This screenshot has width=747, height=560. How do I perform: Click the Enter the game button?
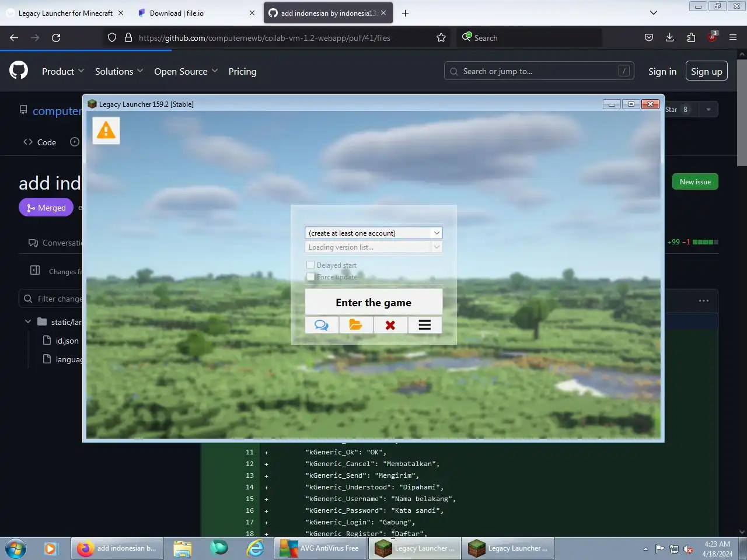coord(373,302)
